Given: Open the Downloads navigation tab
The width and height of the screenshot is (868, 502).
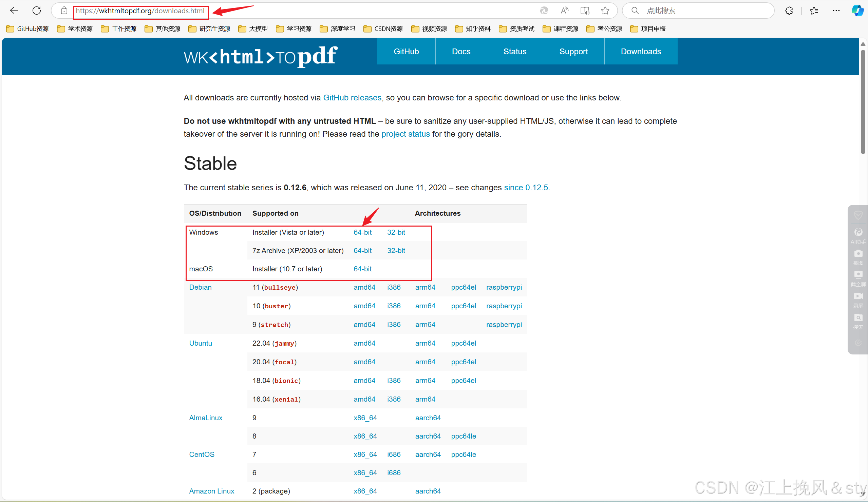Looking at the screenshot, I should click(x=641, y=51).
